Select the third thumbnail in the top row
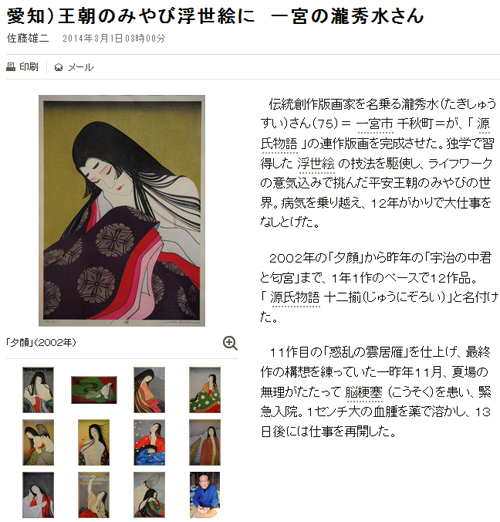This screenshot has width=500, height=522. pos(149,390)
